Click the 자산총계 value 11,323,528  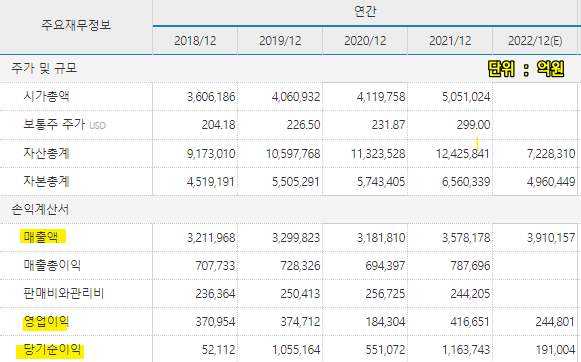point(378,154)
